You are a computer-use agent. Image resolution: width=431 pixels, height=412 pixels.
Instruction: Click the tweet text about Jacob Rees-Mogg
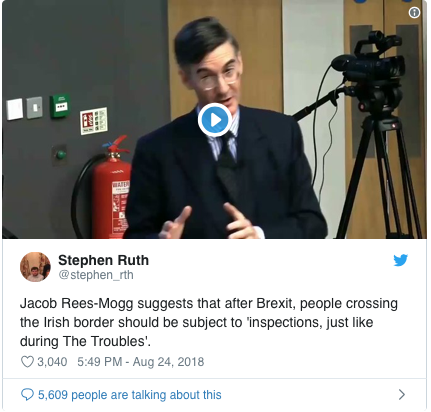pyautogui.click(x=209, y=322)
